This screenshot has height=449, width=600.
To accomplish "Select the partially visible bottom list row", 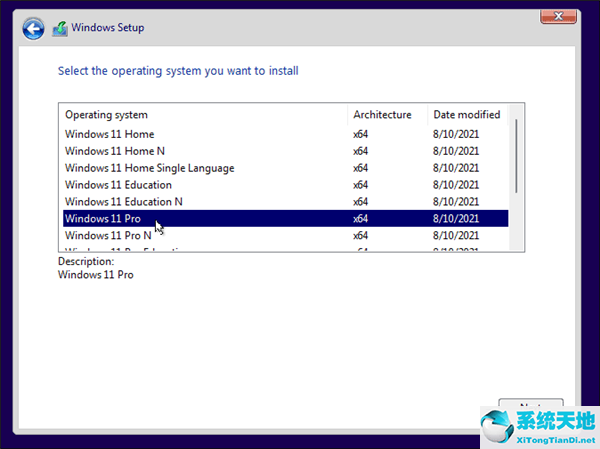I will coord(200,249).
